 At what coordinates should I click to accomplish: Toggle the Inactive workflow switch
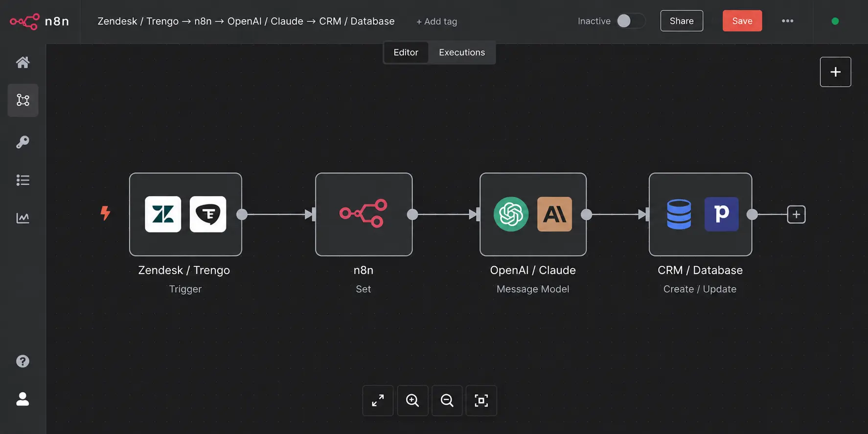pos(631,21)
